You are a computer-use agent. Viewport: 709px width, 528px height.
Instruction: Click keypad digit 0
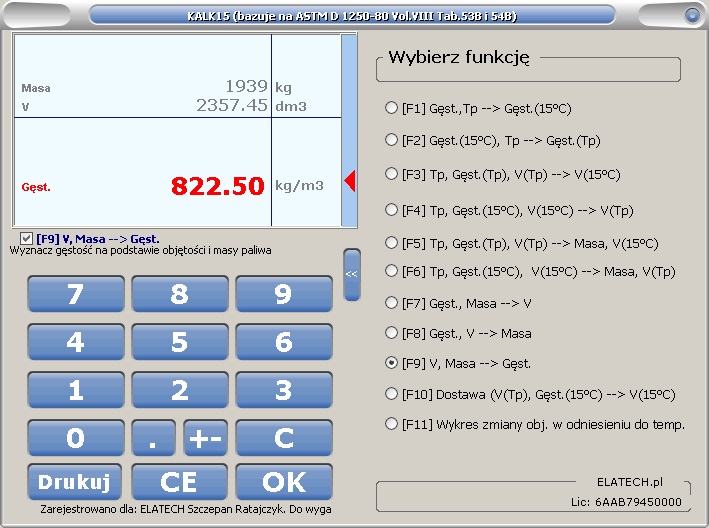pos(76,438)
